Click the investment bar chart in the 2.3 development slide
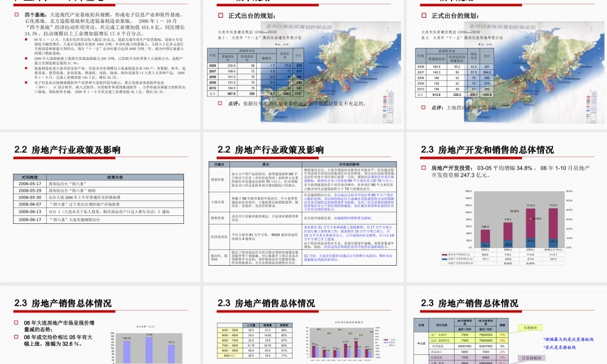The image size is (607, 364). (507, 227)
